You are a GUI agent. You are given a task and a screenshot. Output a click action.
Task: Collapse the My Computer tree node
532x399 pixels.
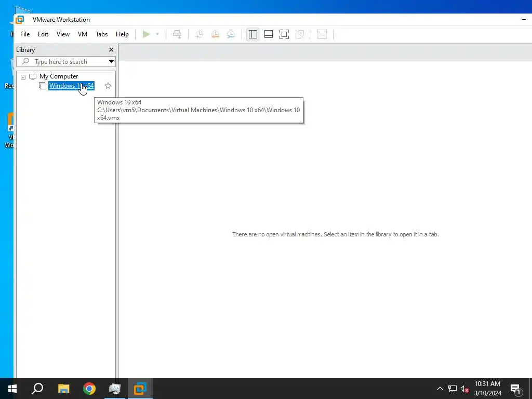pos(23,77)
